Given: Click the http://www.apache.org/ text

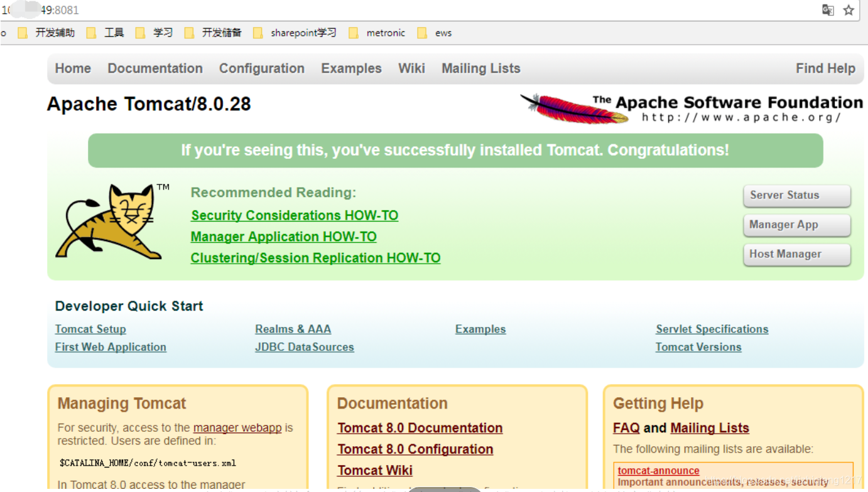Looking at the screenshot, I should click(x=741, y=117).
